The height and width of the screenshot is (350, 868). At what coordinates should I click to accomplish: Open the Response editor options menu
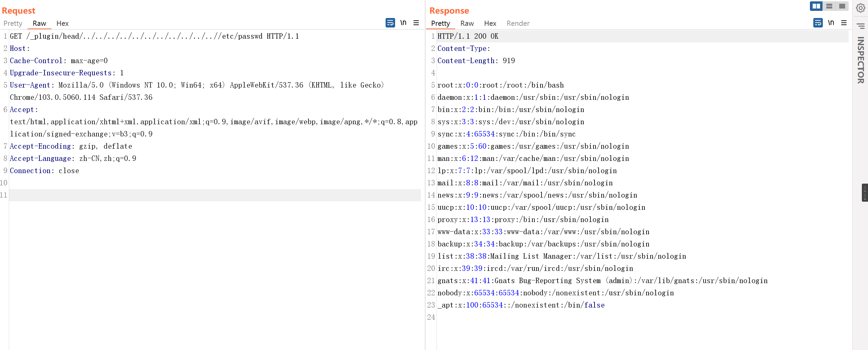(844, 23)
